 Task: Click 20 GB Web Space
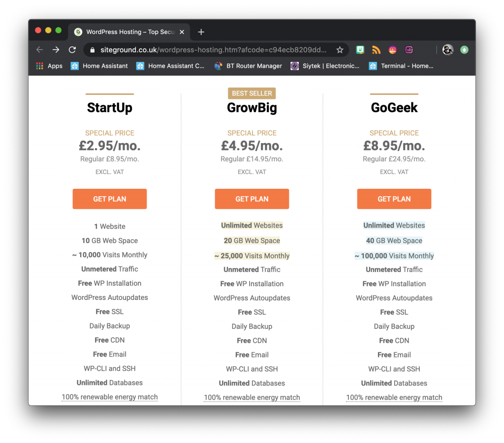point(252,241)
